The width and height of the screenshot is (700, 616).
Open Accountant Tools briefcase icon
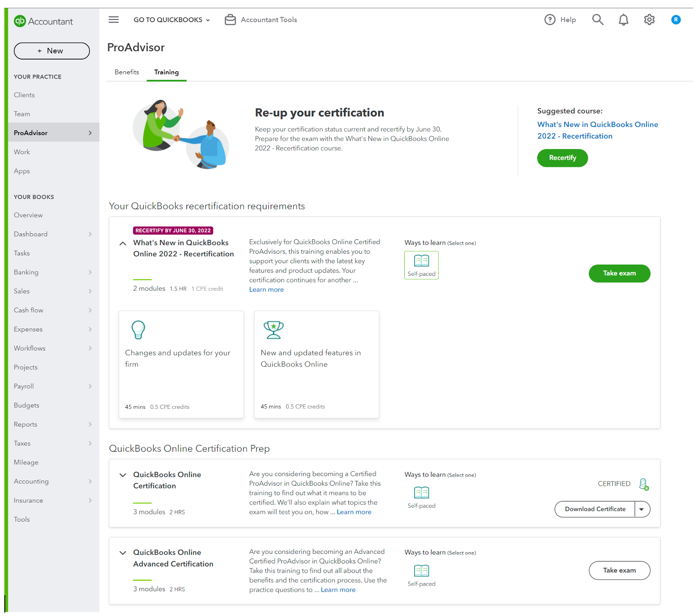(230, 20)
